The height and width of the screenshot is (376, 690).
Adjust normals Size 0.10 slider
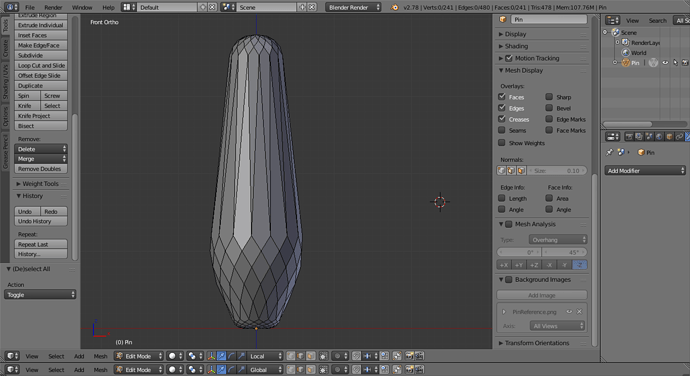tap(557, 170)
